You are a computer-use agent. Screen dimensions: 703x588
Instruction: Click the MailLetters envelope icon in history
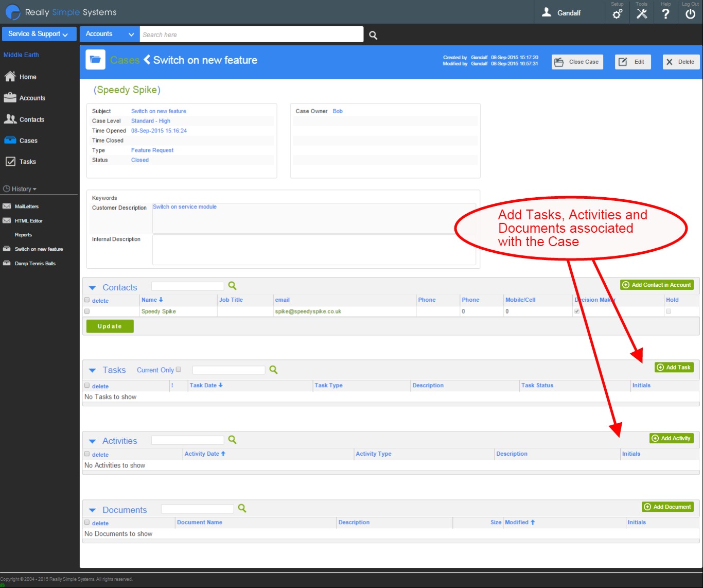point(7,206)
